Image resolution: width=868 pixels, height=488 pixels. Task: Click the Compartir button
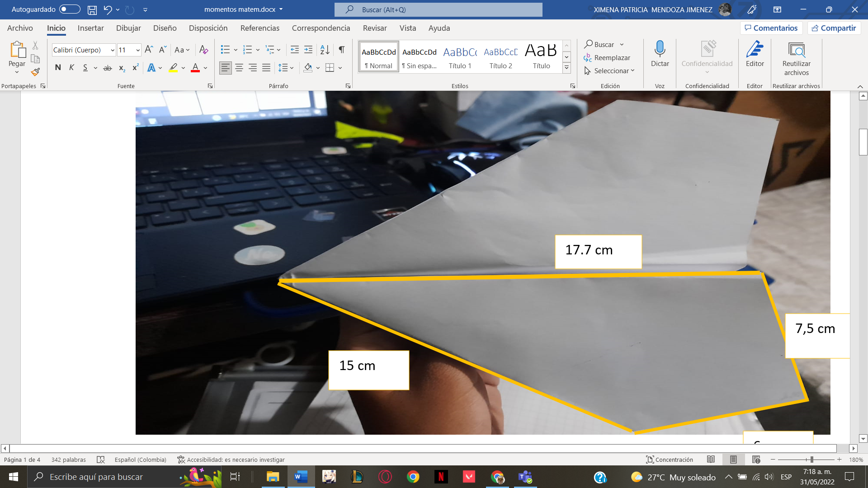[x=834, y=28]
